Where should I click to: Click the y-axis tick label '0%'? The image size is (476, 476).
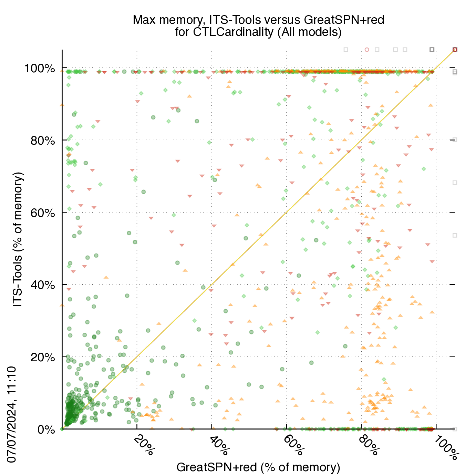pos(46,430)
